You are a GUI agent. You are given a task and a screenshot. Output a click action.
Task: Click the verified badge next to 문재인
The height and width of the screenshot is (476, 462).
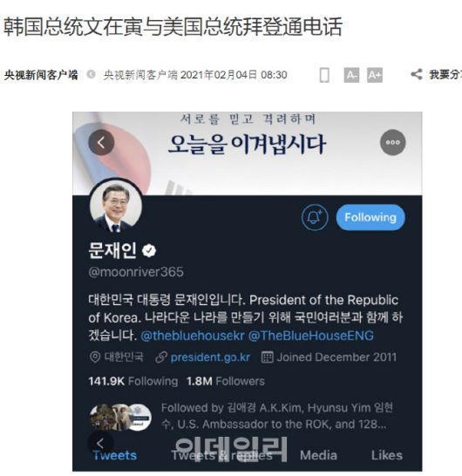(x=149, y=251)
